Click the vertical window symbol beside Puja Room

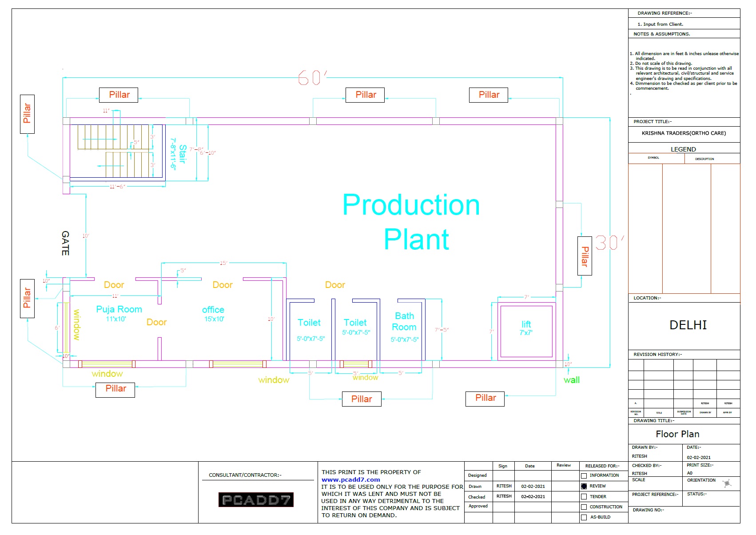click(x=66, y=327)
